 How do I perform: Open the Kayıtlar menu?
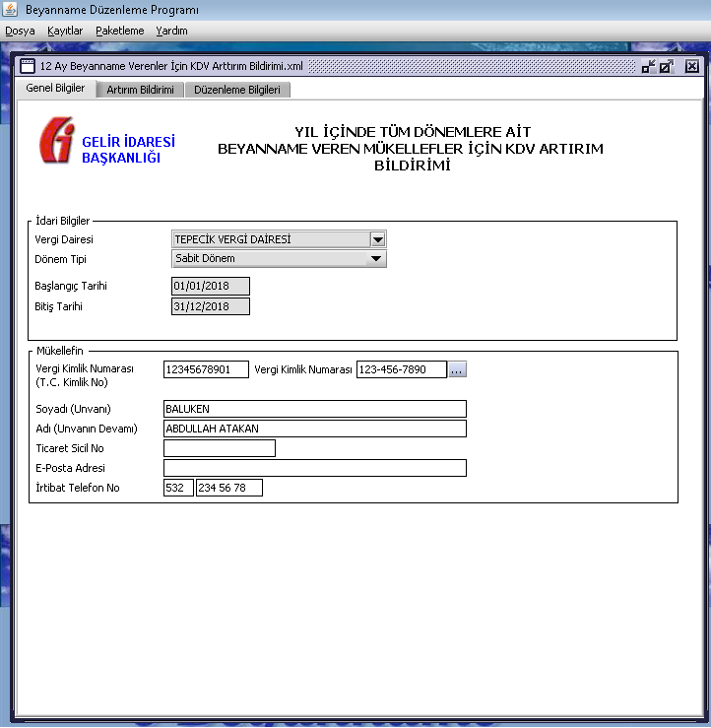65,32
